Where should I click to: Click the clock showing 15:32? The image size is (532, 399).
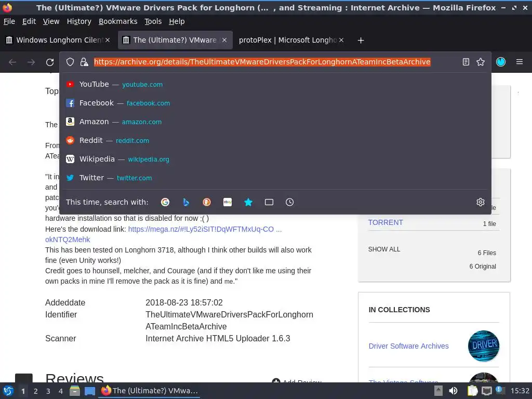[x=520, y=391]
